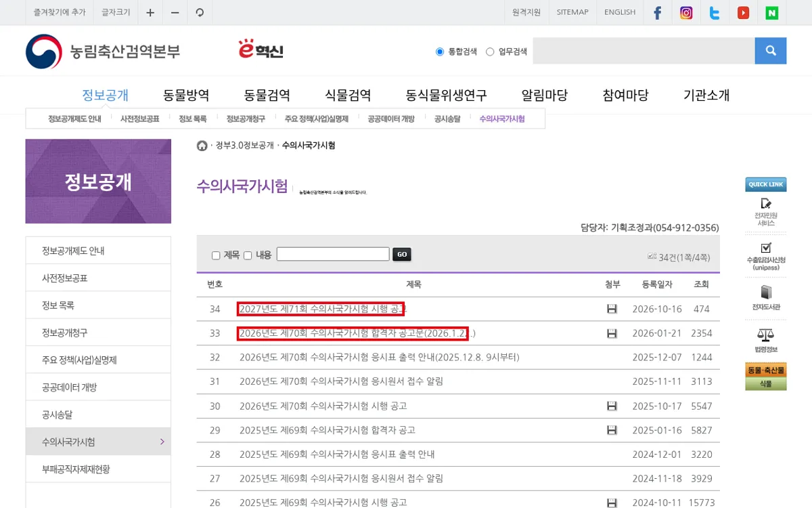Screen dimensions: 812x508
Task: Select the 업무검색 radio button
Action: pyautogui.click(x=490, y=51)
